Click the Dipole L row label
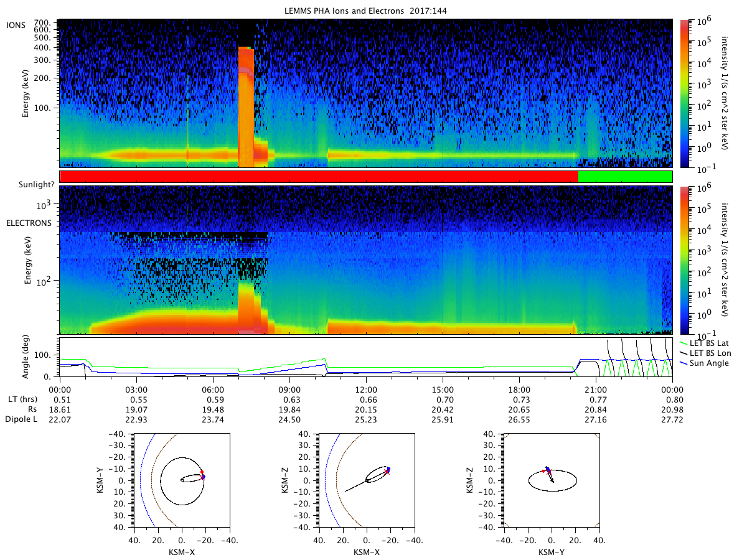The width and height of the screenshot is (747, 560). pos(21,420)
